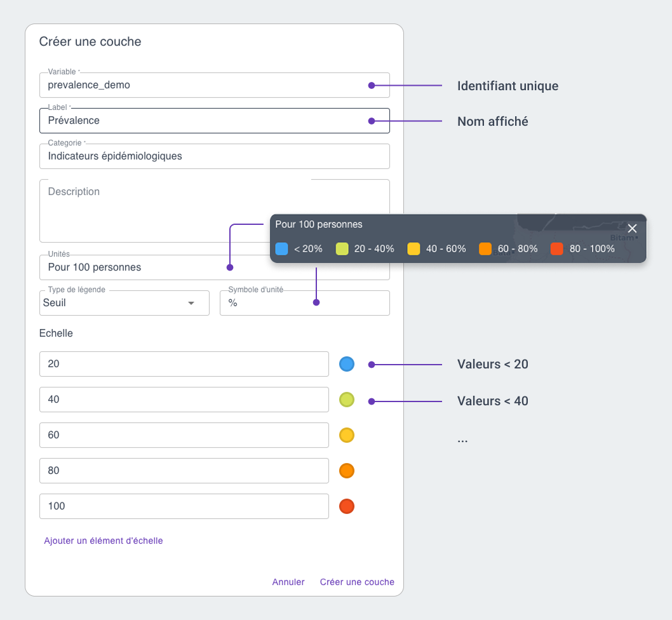Click the scale field with value 80
The width and height of the screenshot is (672, 620).
click(x=184, y=471)
